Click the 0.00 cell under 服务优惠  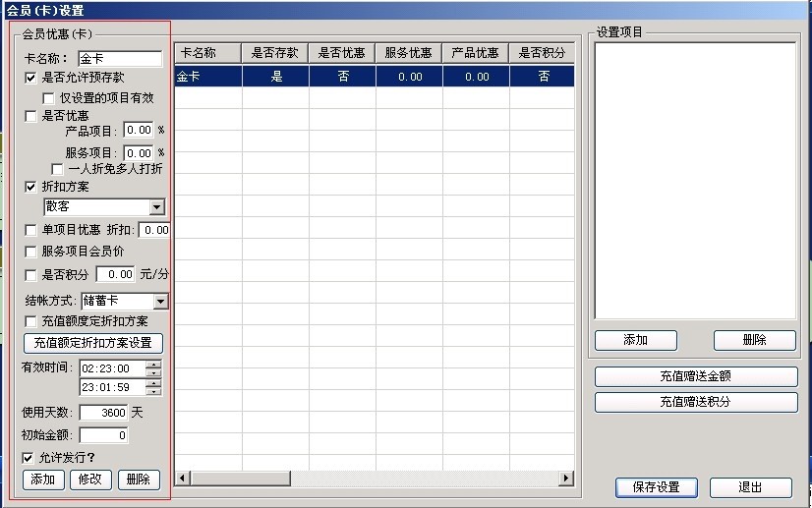pos(409,77)
